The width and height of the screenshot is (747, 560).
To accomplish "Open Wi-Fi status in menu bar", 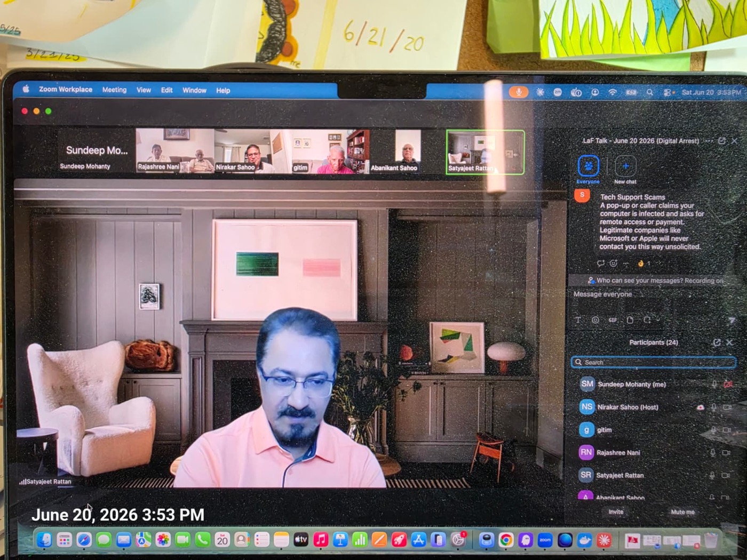I will click(613, 92).
